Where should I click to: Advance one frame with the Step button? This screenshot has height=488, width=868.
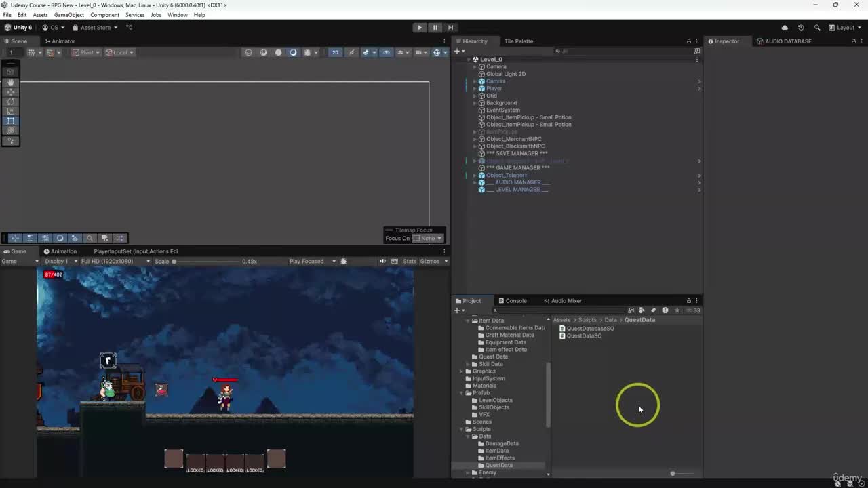[x=450, y=28]
